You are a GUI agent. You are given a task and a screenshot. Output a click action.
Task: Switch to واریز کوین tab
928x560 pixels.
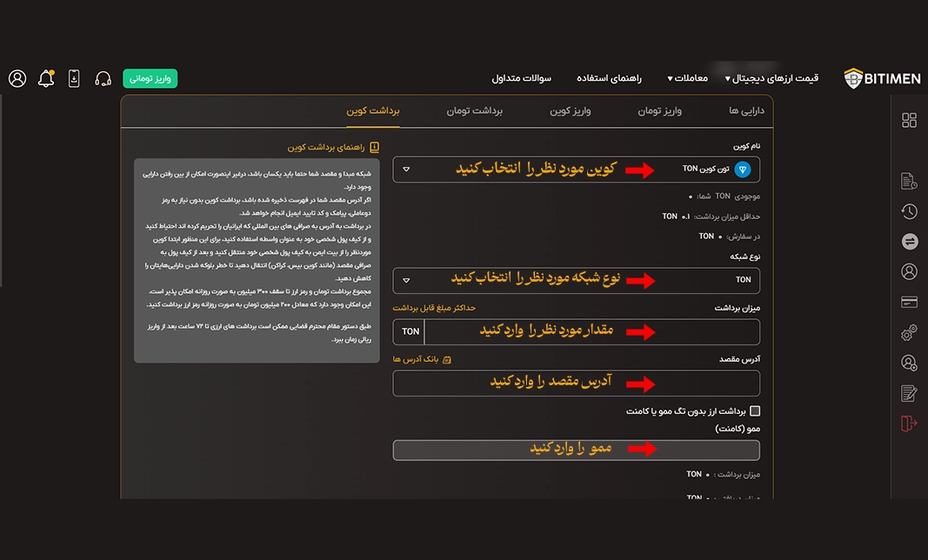(x=570, y=110)
